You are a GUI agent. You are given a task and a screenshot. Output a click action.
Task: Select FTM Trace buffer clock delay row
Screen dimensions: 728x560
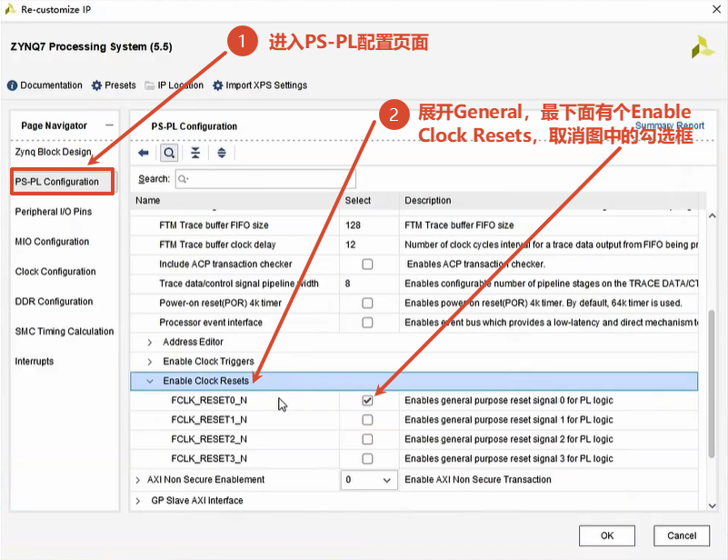217,245
